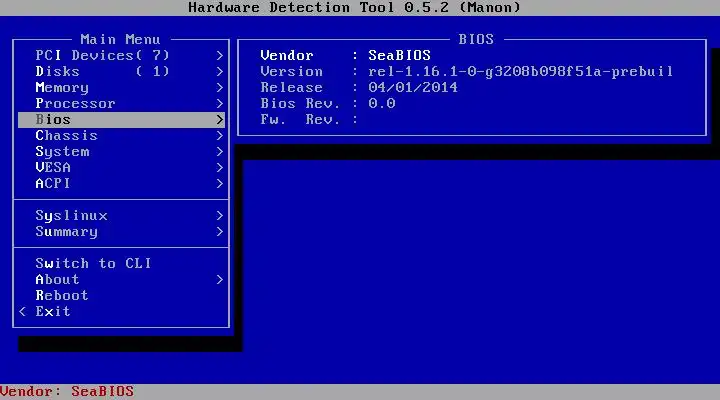The image size is (720, 400).
Task: Open the Memory menu item
Action: coord(121,88)
